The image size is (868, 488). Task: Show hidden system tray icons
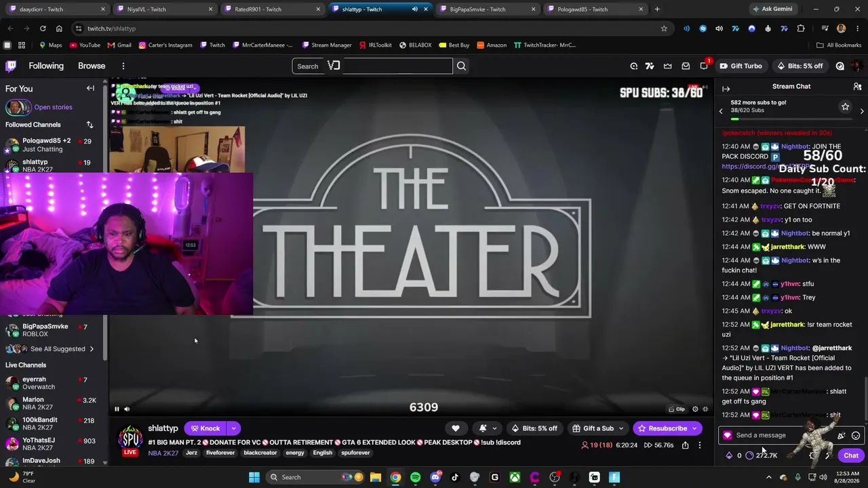[x=768, y=477]
